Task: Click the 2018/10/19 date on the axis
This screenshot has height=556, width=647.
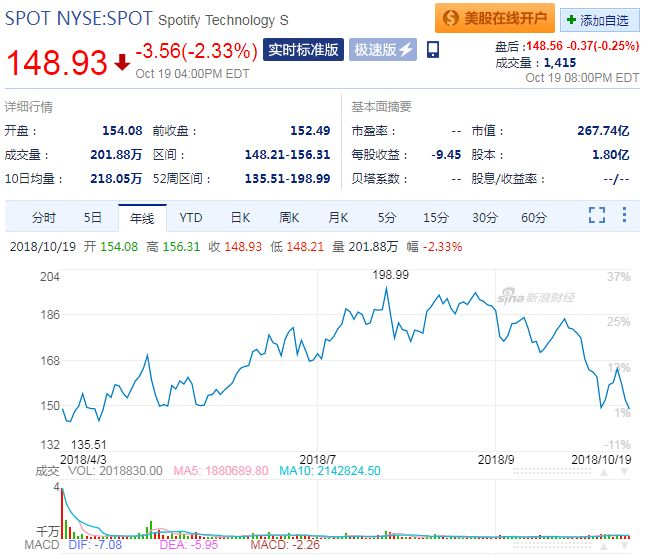Action: pyautogui.click(x=601, y=459)
